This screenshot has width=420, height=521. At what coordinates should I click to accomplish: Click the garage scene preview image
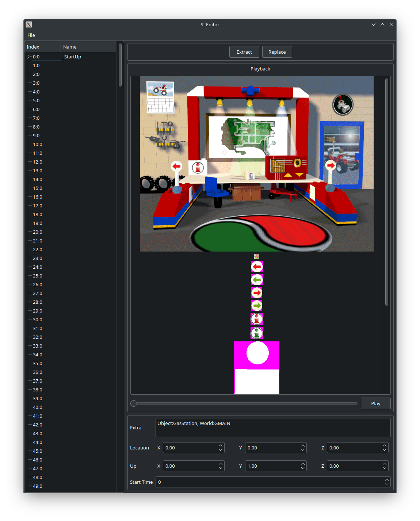point(257,164)
